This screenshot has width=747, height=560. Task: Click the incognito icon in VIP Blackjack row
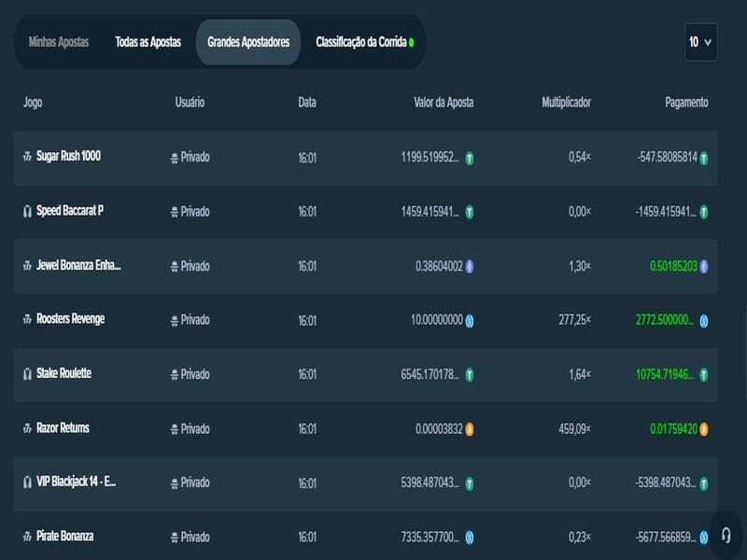coord(175,483)
